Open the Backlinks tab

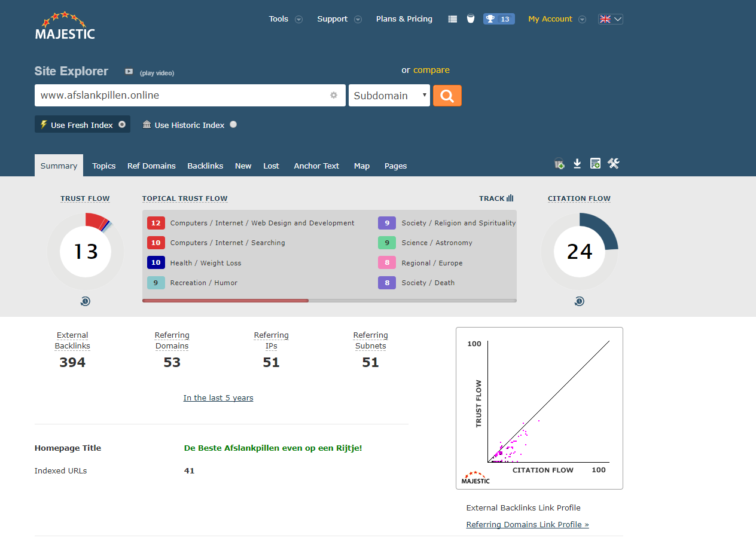[x=205, y=166]
